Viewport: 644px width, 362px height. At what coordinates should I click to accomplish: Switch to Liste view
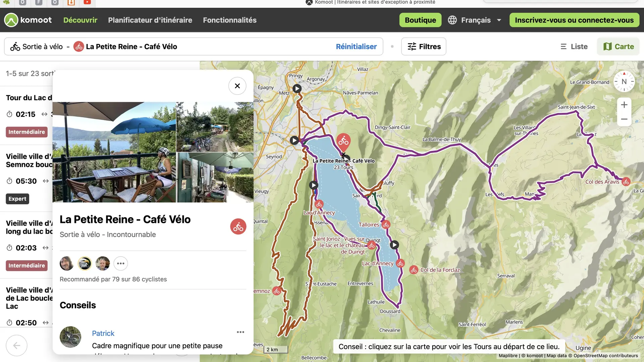pos(574,47)
